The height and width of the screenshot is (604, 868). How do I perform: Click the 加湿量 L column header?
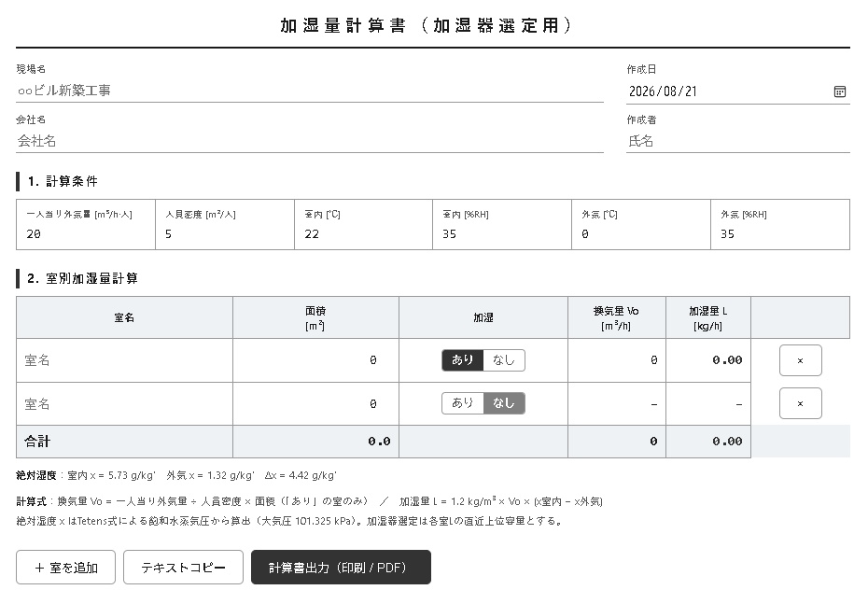(x=708, y=317)
